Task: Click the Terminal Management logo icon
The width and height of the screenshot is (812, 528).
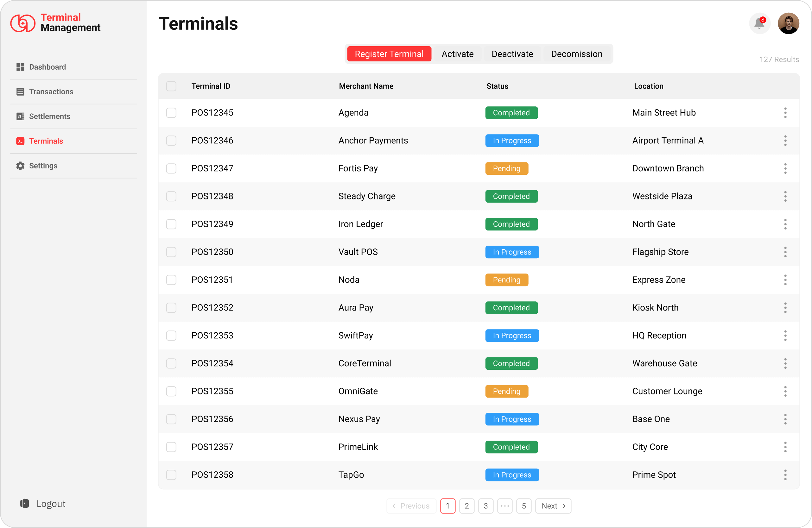Action: click(x=22, y=23)
